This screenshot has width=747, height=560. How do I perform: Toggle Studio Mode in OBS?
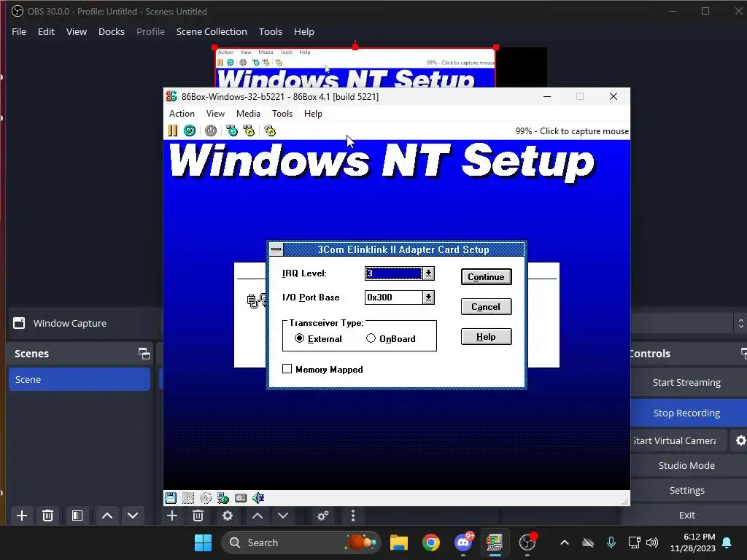[686, 465]
